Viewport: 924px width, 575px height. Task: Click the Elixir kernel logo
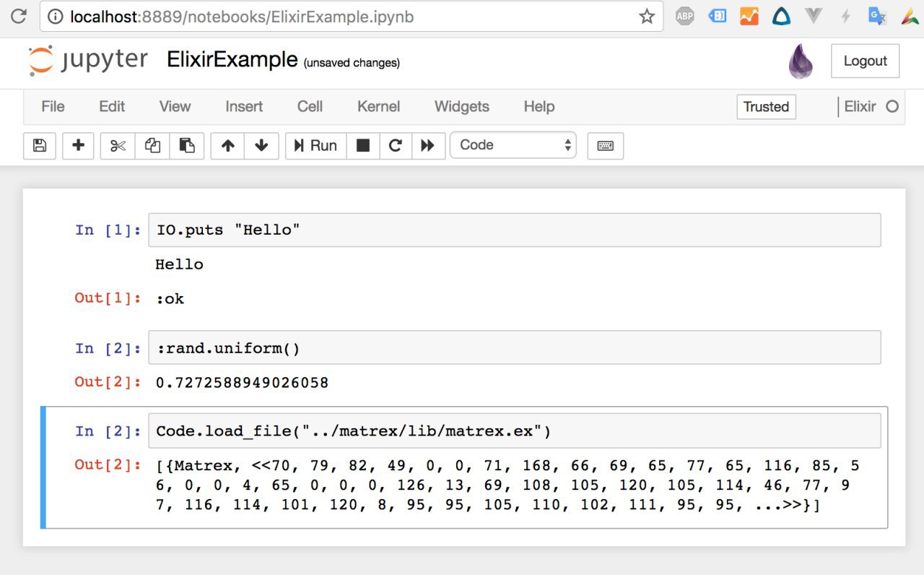tap(800, 61)
